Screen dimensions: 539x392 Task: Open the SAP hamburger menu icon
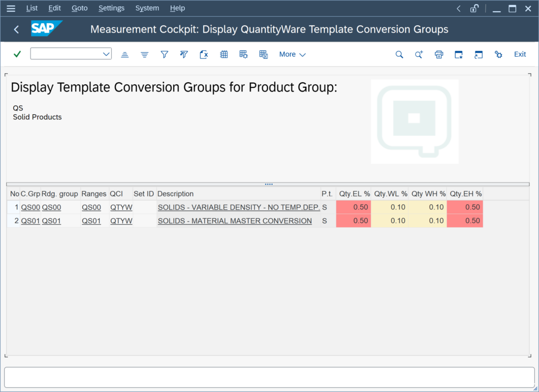[11, 8]
